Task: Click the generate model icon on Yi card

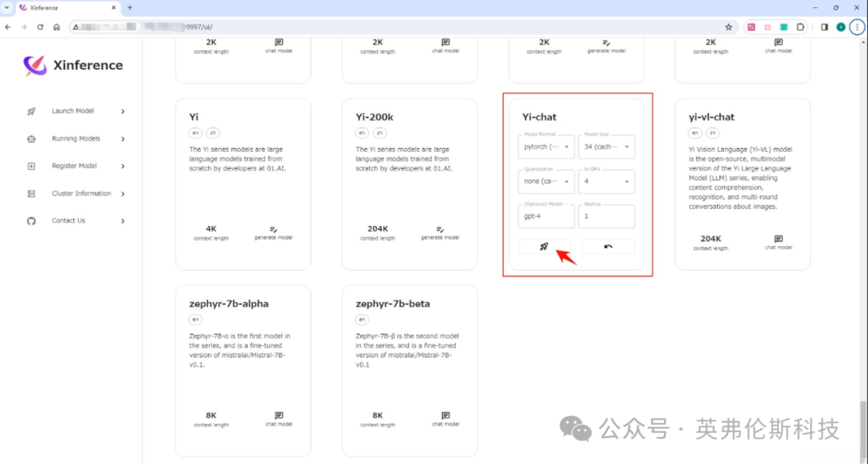Action: tap(273, 229)
